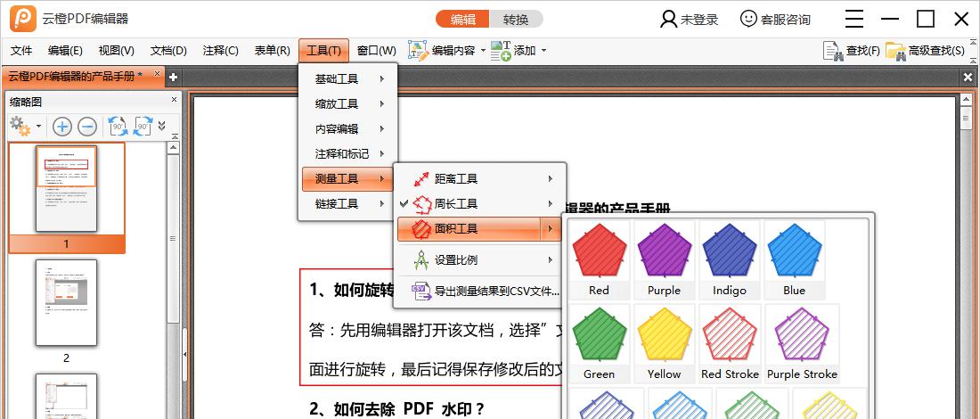Open the hamburger menu icon in title bar

point(854,19)
